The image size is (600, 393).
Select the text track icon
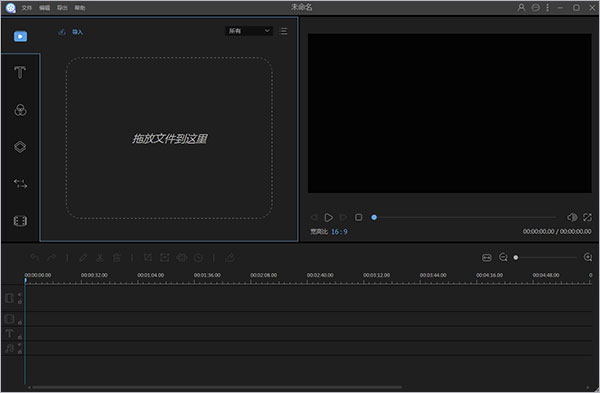coord(10,333)
